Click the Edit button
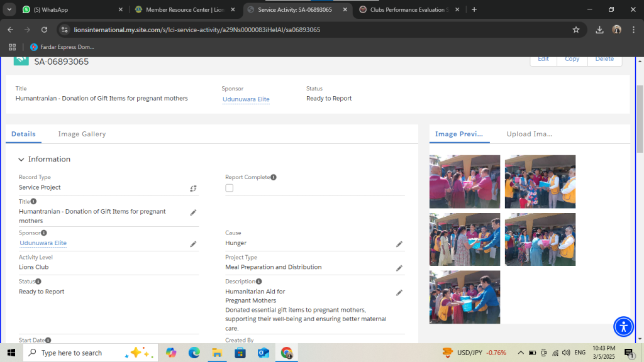The height and width of the screenshot is (362, 644). pyautogui.click(x=543, y=60)
